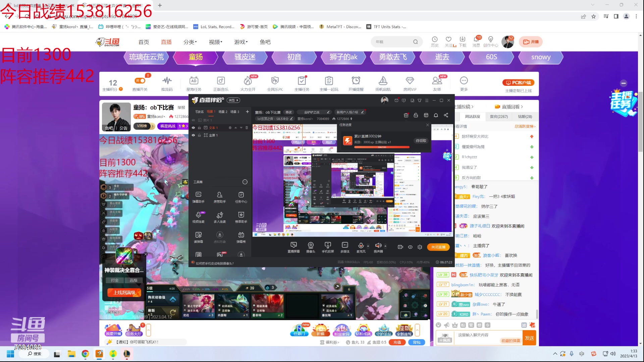The height and width of the screenshot is (362, 644).
Task: Open 主播任务 streamer tasks icon
Action: point(302,83)
